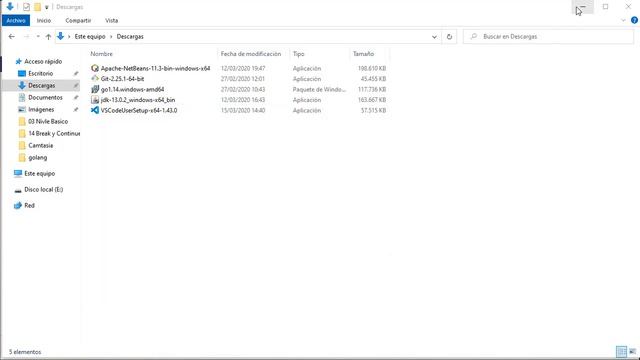Select the Git-2.25.1-64-bit installer icon

[x=95, y=79]
